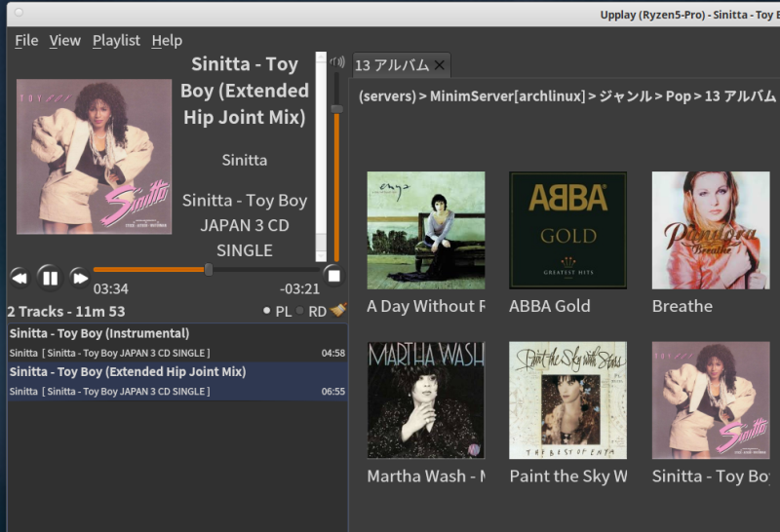The width and height of the screenshot is (780, 532).
Task: Select "Sinitta - Toy Bo" title under album grid
Action: 711,476
